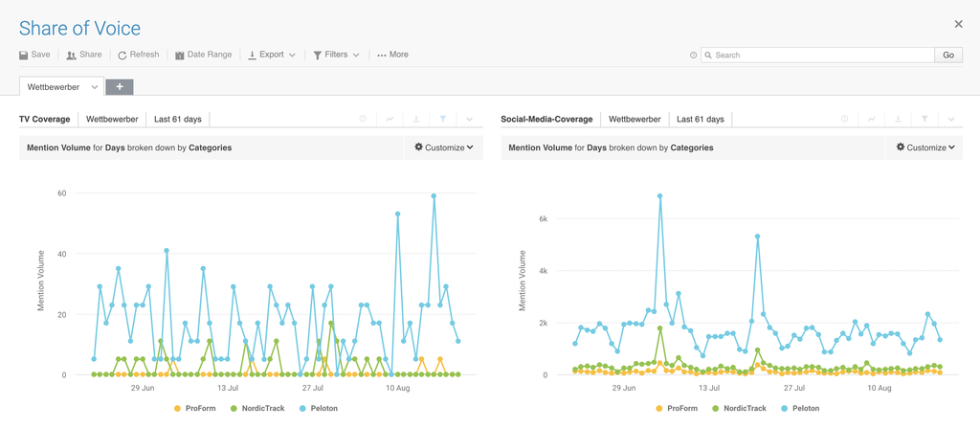Open the More menu in the toolbar
This screenshot has height=428, width=980.
tap(392, 55)
